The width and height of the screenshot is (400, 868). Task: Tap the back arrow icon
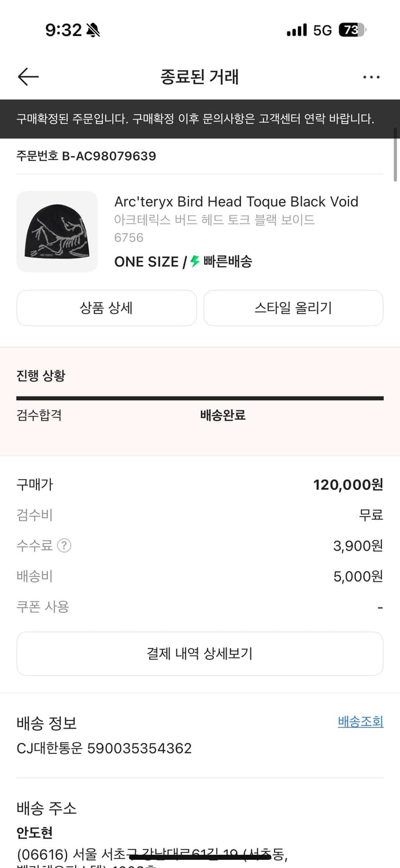[28, 77]
